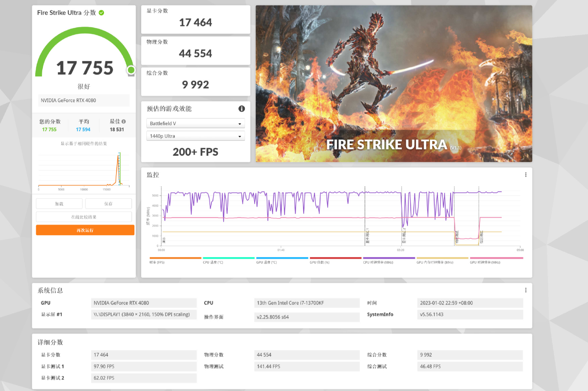The width and height of the screenshot is (588, 391).
Task: Select the 17 464 value in 详细分数
Action: coord(144,355)
